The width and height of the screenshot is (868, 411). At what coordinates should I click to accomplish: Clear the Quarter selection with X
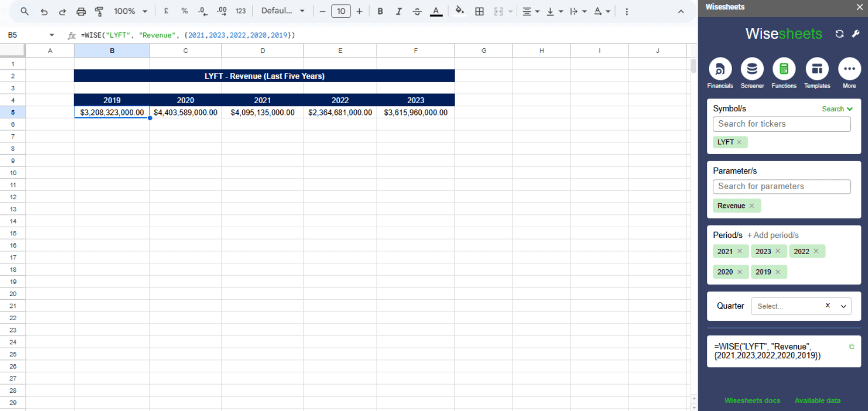point(828,305)
